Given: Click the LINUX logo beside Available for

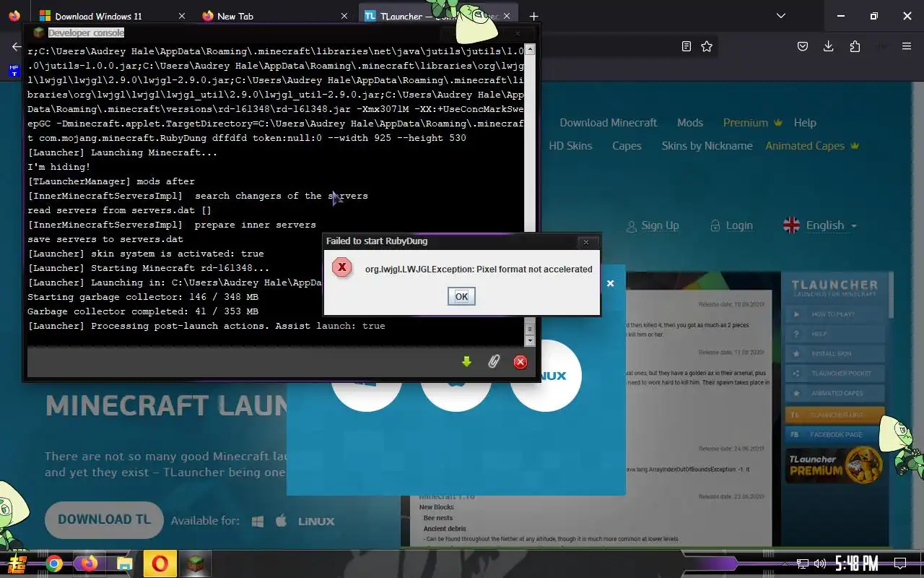Looking at the screenshot, I should 316,521.
